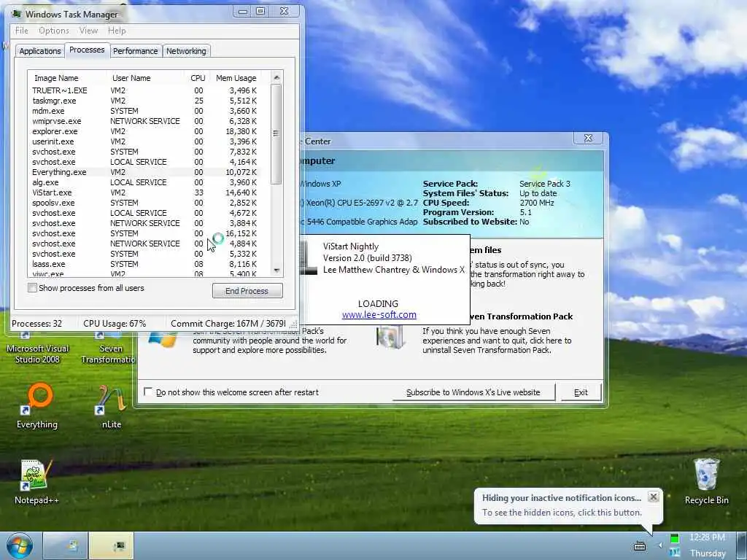The image size is (747, 560).
Task: Open the Options menu in Task Manager
Action: (54, 31)
